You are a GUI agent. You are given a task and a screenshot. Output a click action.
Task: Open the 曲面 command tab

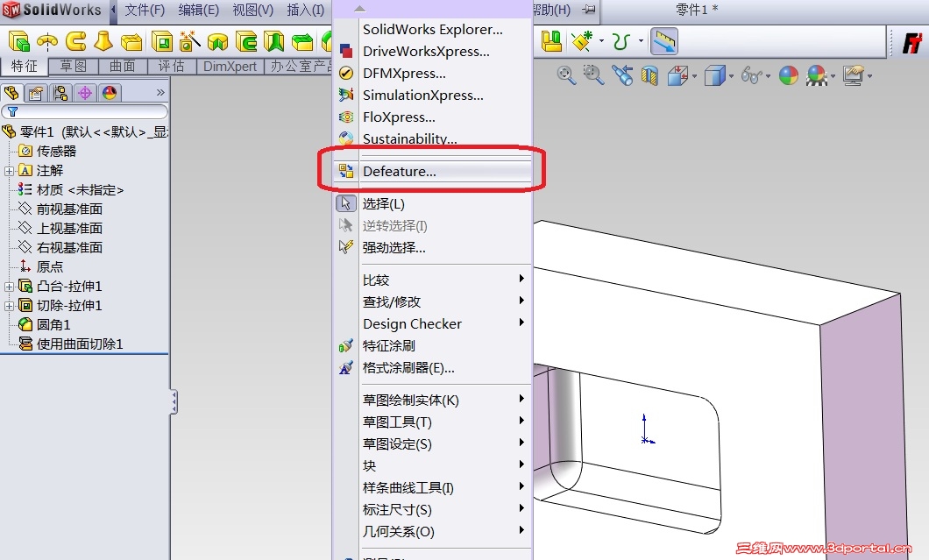click(x=123, y=66)
